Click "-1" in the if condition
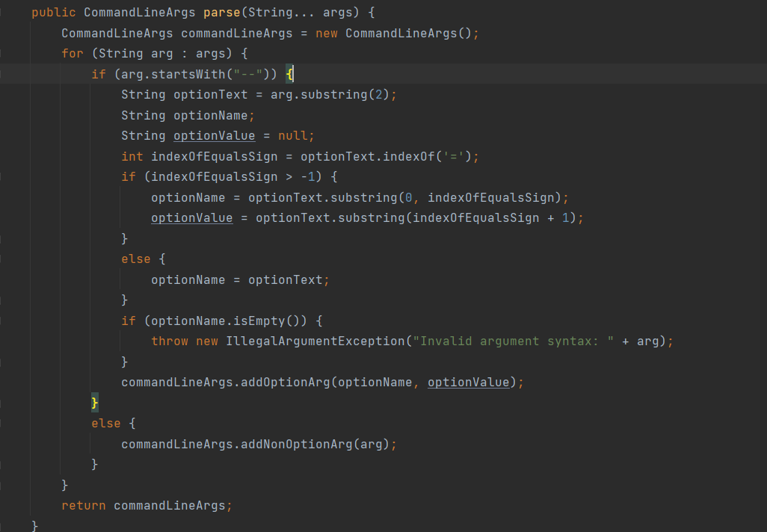The width and height of the screenshot is (767, 532). coord(308,176)
